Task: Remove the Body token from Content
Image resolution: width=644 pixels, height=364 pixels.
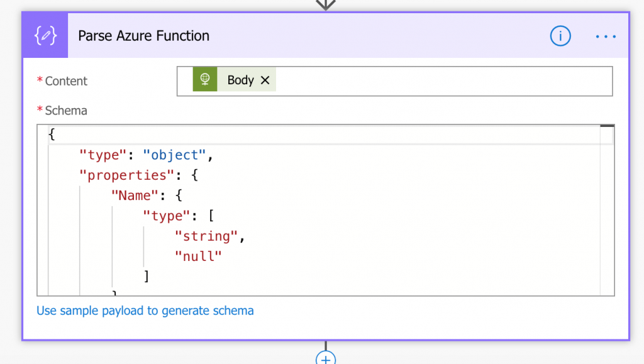Action: (x=265, y=80)
